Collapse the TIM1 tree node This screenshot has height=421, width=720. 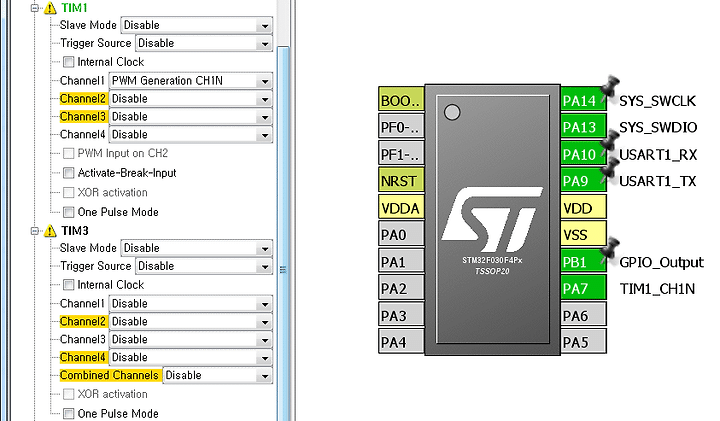pyautogui.click(x=34, y=8)
